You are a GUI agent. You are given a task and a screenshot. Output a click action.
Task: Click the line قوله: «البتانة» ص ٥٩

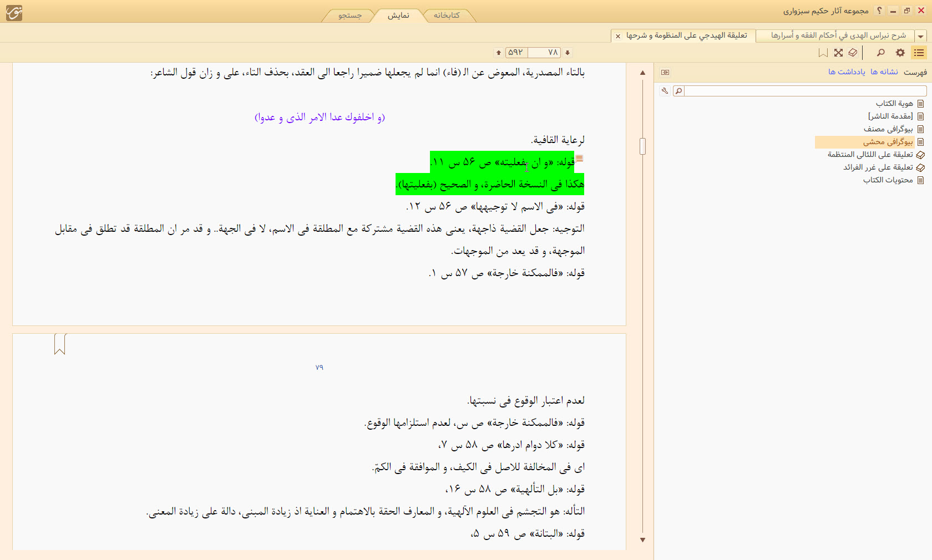coord(528,533)
